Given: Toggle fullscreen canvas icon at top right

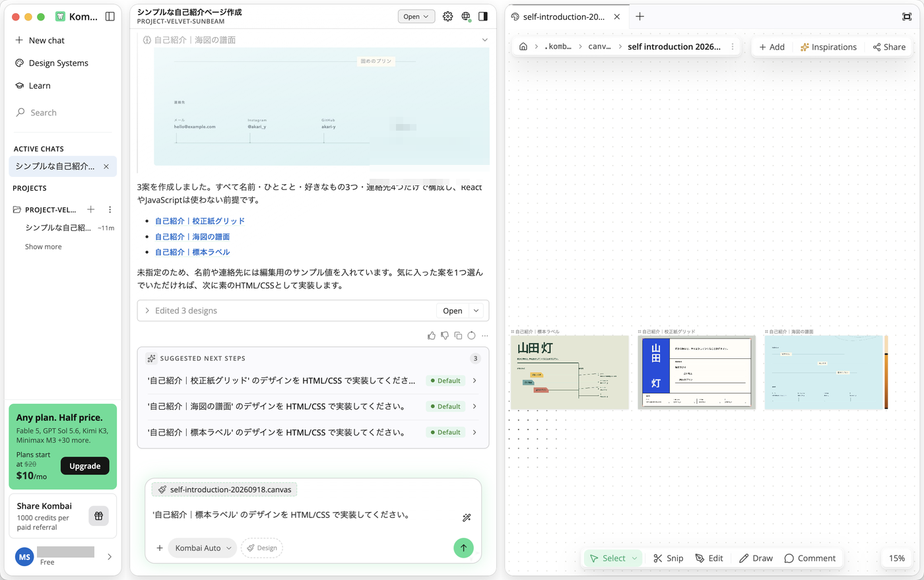Looking at the screenshot, I should coord(907,16).
